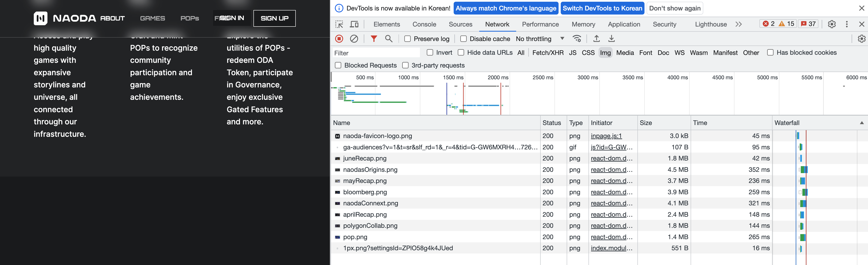Image resolution: width=868 pixels, height=265 pixels.
Task: Enable the Disable cache checkbox
Action: pyautogui.click(x=463, y=39)
